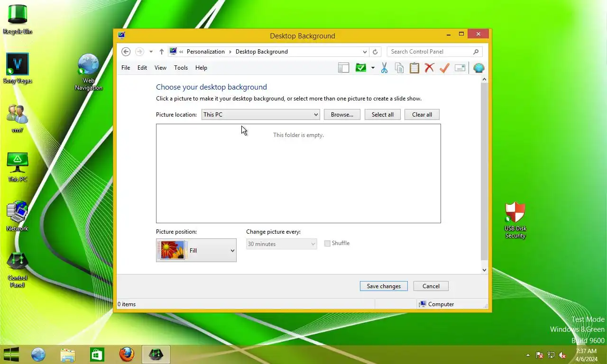Image resolution: width=607 pixels, height=364 pixels.
Task: Click the orange checkmark toolbar icon
Action: coord(444,68)
